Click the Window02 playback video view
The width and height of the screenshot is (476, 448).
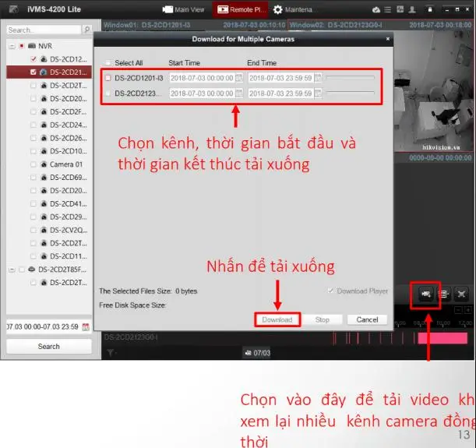click(433, 90)
